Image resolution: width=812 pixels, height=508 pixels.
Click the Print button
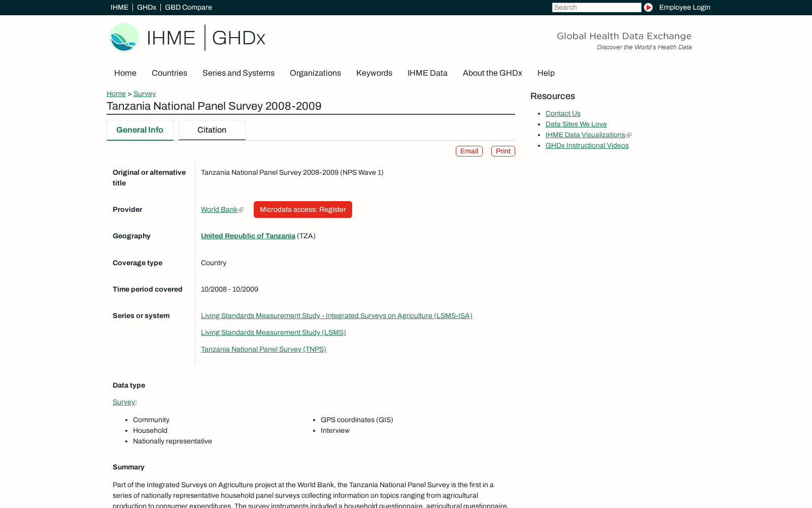coord(503,151)
